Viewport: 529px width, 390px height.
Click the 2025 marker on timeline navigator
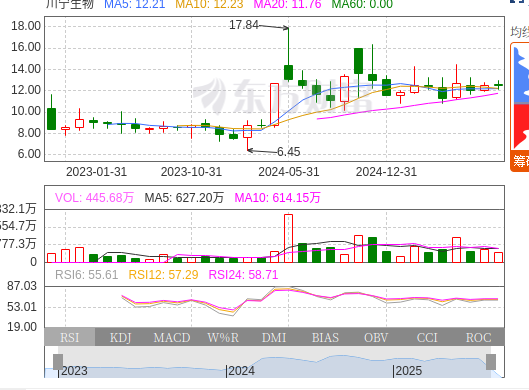click(408, 371)
